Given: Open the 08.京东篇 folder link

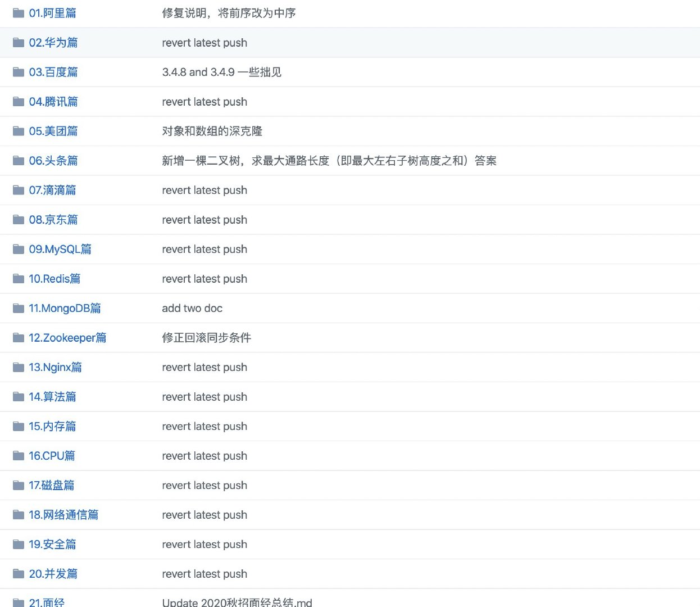Looking at the screenshot, I should tap(53, 220).
